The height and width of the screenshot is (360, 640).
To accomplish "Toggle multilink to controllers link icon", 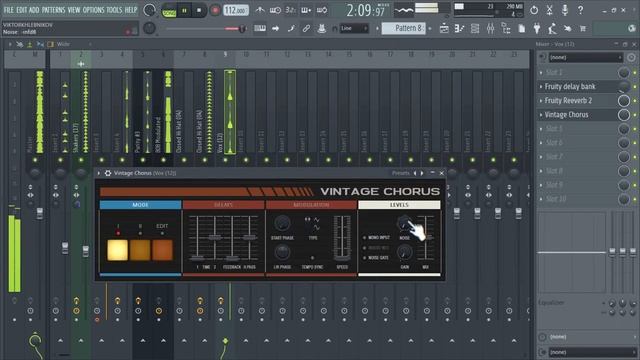I will (306, 28).
